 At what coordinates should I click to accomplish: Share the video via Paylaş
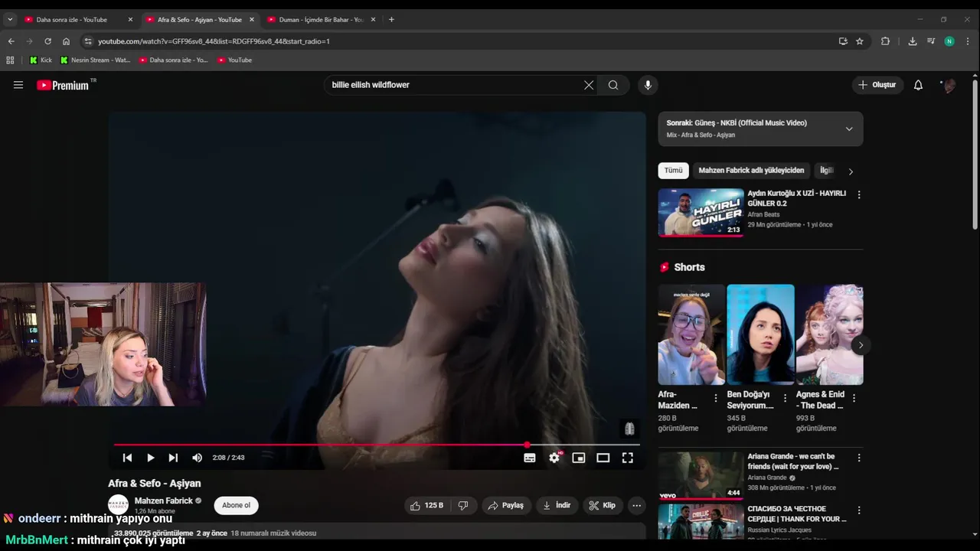tap(506, 505)
